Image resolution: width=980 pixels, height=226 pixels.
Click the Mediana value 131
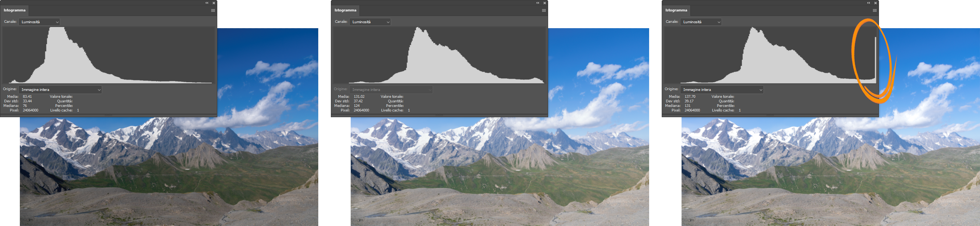[x=688, y=106]
